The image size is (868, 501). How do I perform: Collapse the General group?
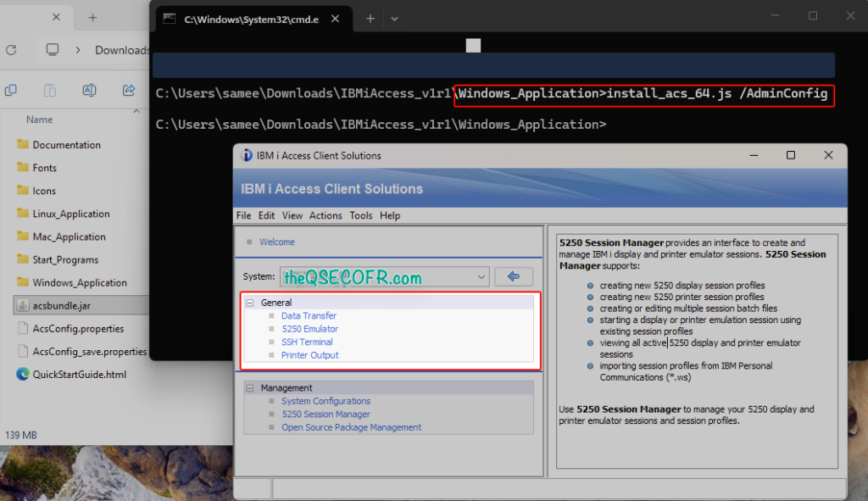pos(250,303)
